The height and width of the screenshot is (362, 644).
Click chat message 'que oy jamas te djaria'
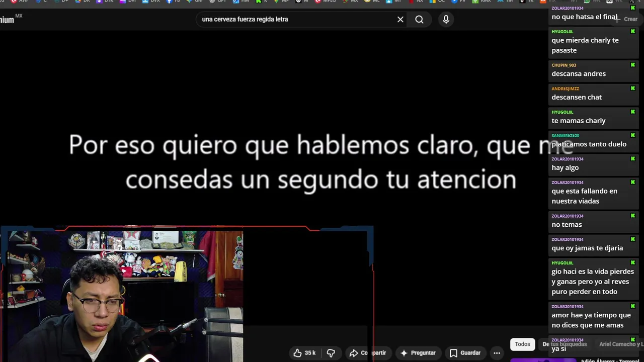pos(587,248)
